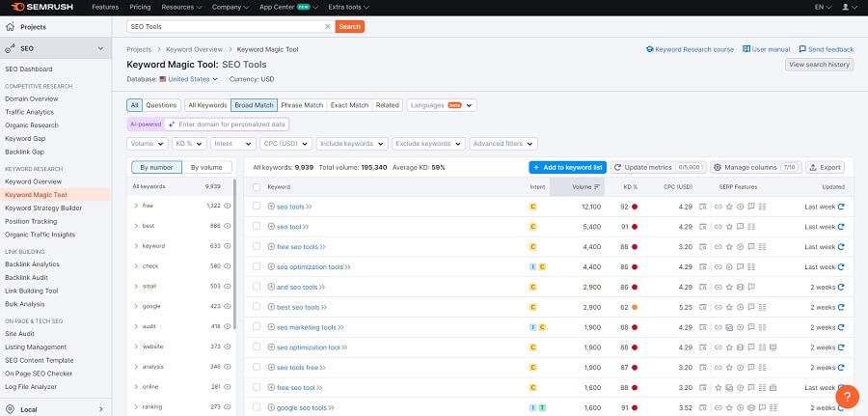
Task: Check the 'best seo tools' row checkbox
Action: pos(257,306)
